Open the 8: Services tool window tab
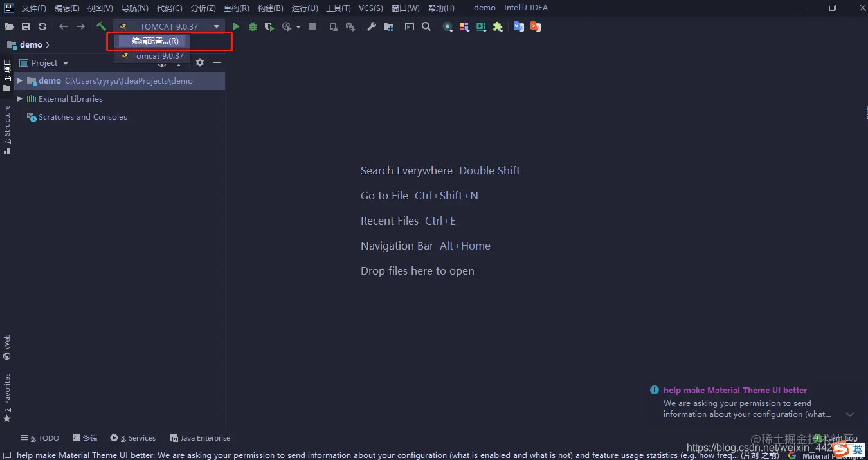This screenshot has height=460, width=868. (x=133, y=438)
